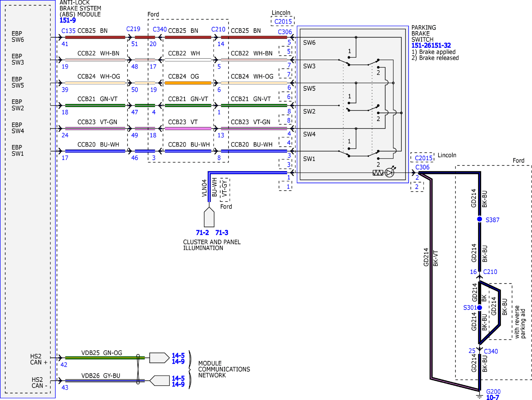532x400 pixels.
Task: Open the 151-26151-32 parking brake switch link
Action: [431, 45]
